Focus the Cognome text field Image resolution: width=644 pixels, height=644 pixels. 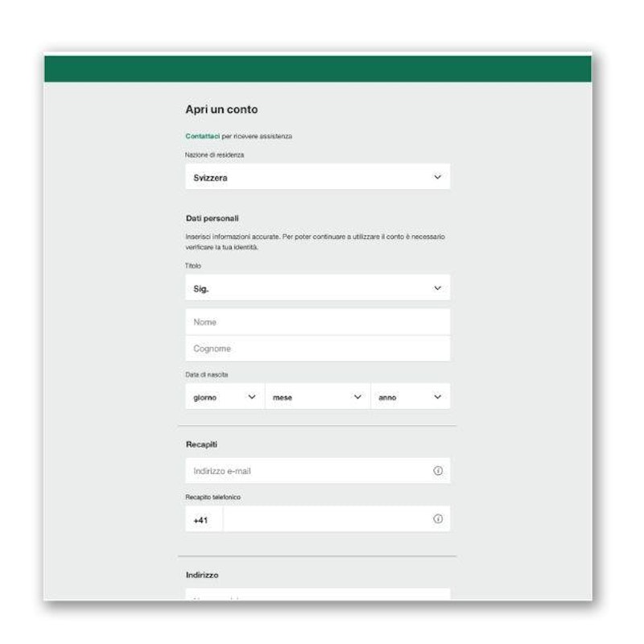[x=317, y=349]
